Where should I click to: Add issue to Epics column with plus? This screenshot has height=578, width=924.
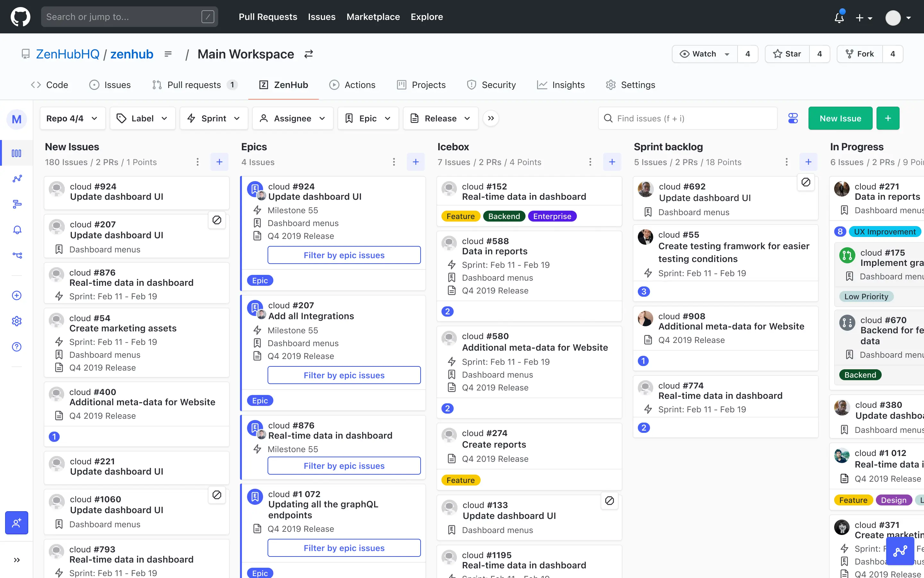[416, 162]
